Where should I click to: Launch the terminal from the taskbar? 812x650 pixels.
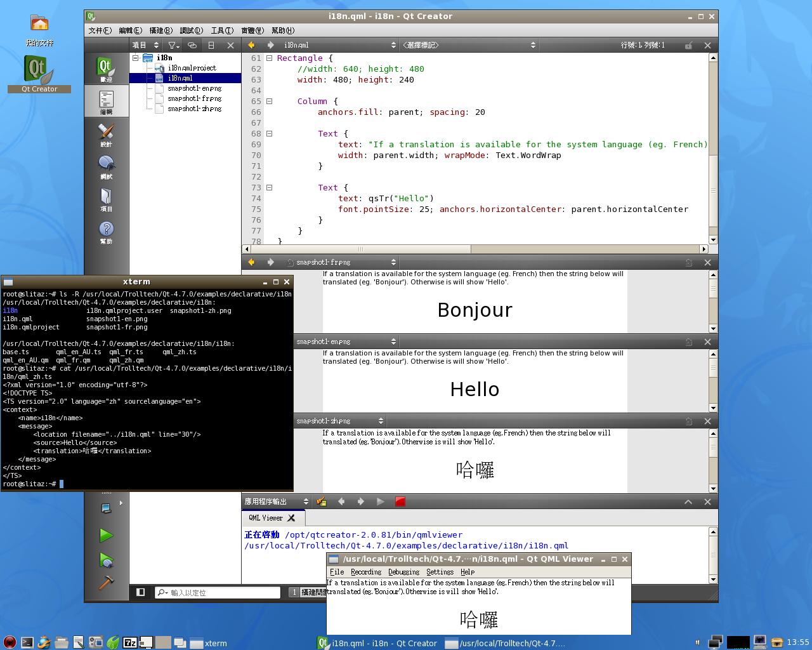click(27, 642)
